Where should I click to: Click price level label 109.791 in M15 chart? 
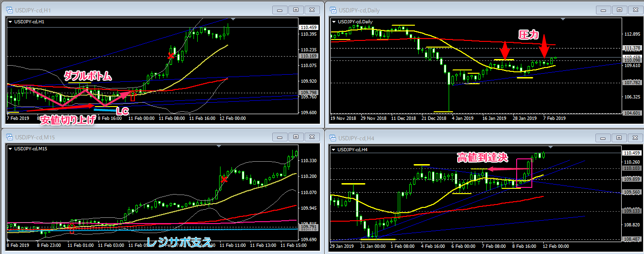coord(308,227)
